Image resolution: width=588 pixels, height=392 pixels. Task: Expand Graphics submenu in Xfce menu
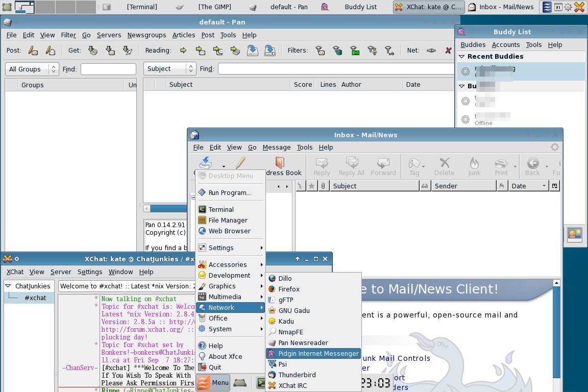coord(230,286)
